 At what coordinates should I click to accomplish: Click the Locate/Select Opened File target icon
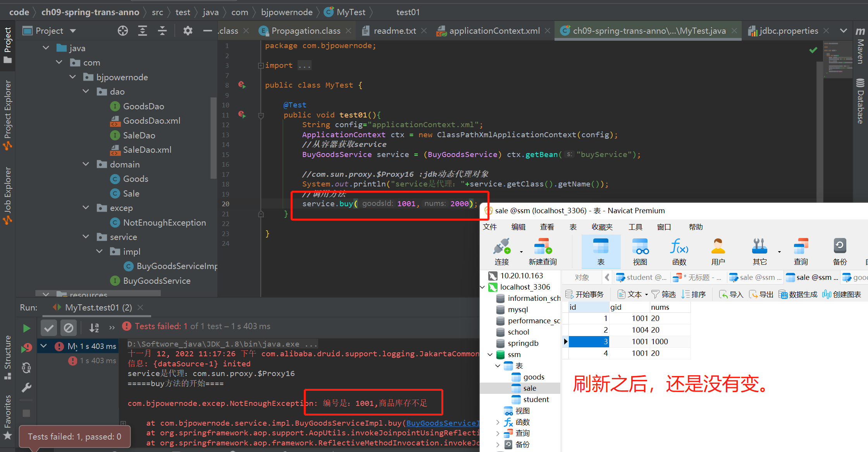point(123,31)
